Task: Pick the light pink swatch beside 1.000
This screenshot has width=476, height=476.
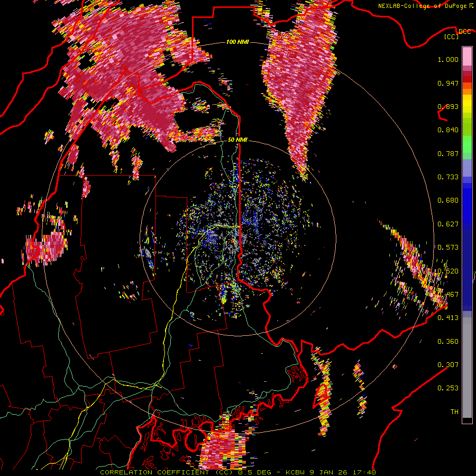Action: tap(467, 57)
